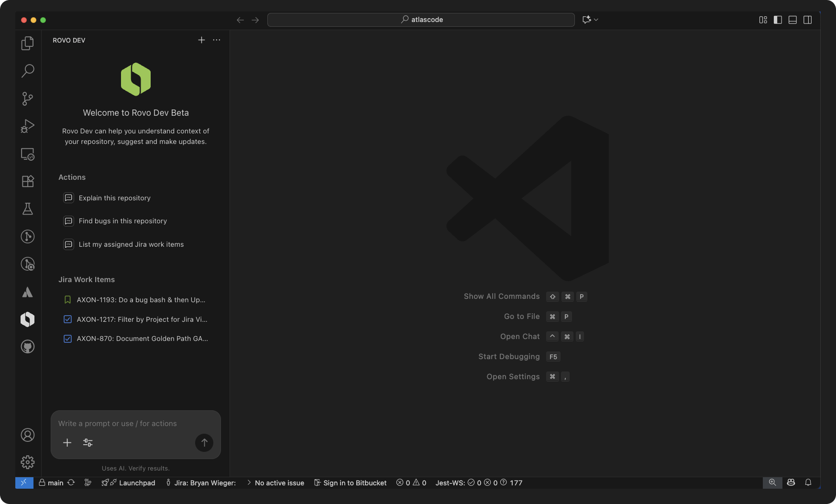Select the Rovo Dev activity bar icon
836x504 pixels.
pos(28,319)
